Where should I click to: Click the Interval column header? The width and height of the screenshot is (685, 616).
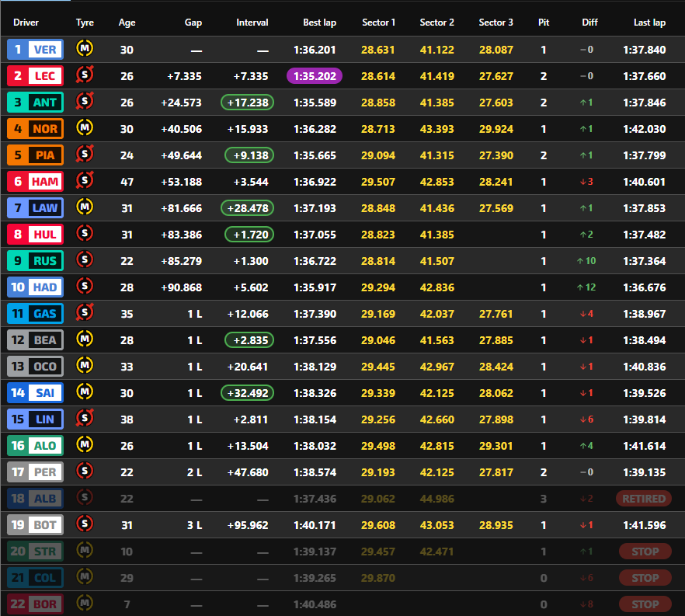point(252,23)
